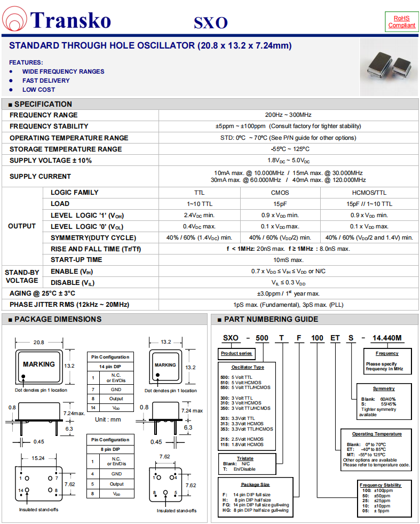Click the Oscillator Type heading

point(247,367)
